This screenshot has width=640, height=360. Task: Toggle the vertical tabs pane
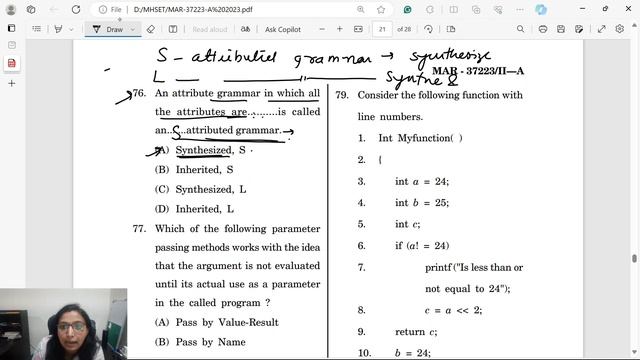click(x=11, y=28)
